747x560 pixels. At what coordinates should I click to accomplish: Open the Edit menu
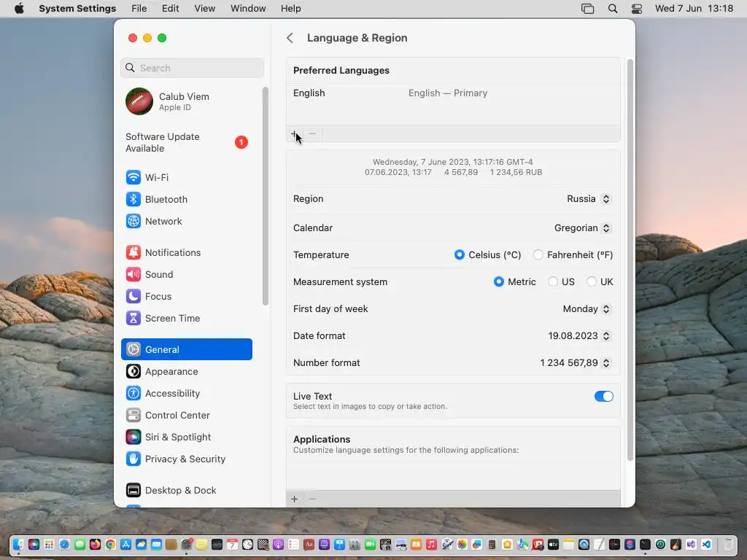tap(170, 9)
